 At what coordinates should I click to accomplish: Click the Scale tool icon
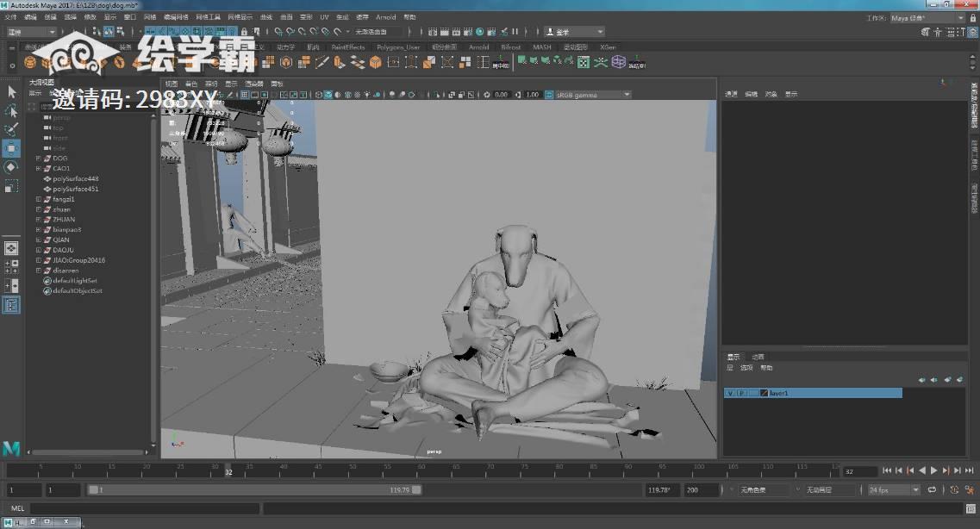11,186
